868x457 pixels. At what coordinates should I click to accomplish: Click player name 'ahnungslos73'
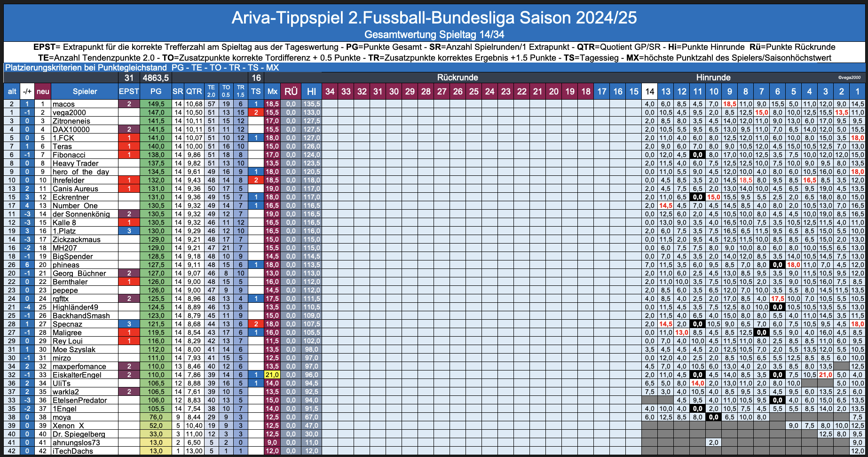pyautogui.click(x=76, y=442)
